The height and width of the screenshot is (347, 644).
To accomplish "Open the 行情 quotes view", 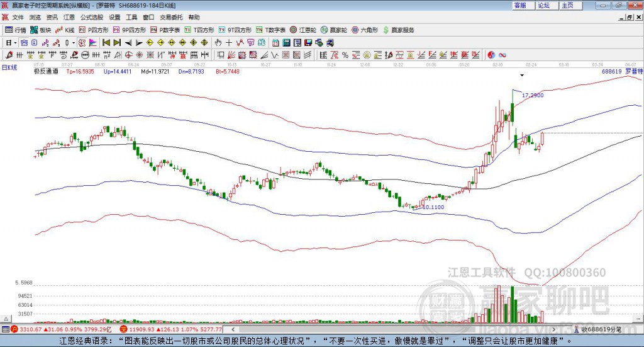I will pos(16,30).
